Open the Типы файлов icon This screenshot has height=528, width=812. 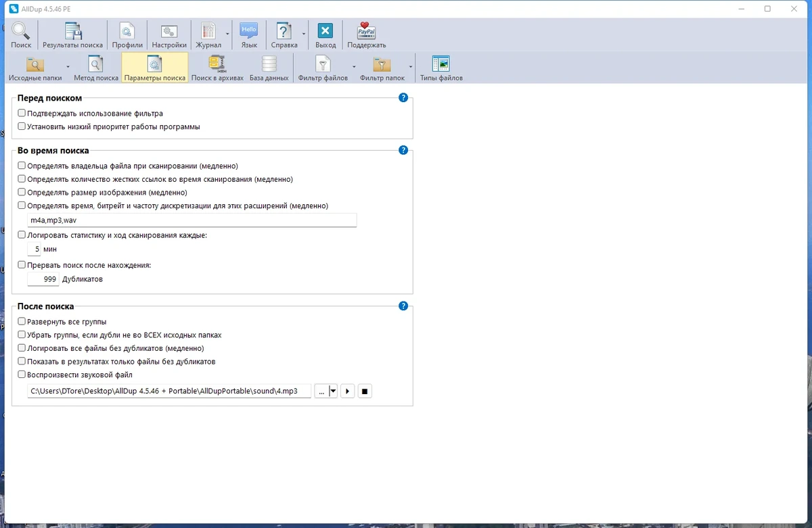[441, 68]
